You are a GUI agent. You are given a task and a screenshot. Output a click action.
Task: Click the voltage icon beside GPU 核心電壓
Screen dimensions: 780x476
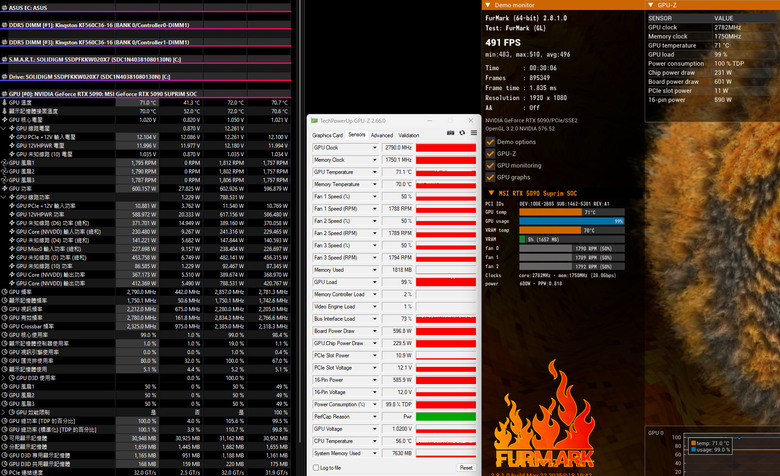(x=4, y=120)
